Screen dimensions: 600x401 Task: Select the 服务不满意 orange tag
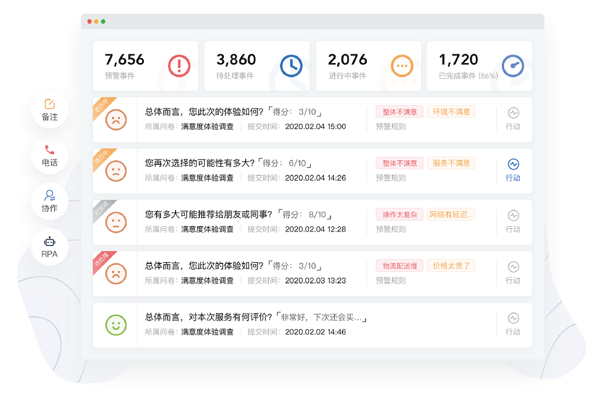click(451, 163)
